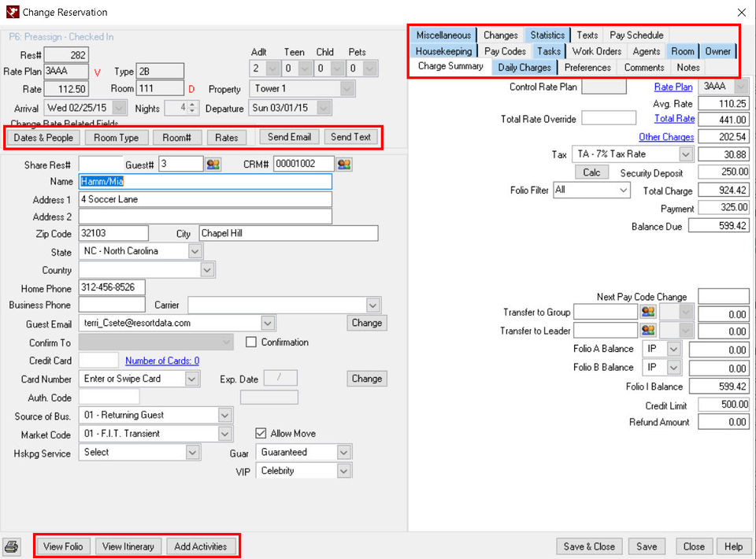756x559 pixels.
Task: Open the Preferences tab
Action: coord(587,68)
